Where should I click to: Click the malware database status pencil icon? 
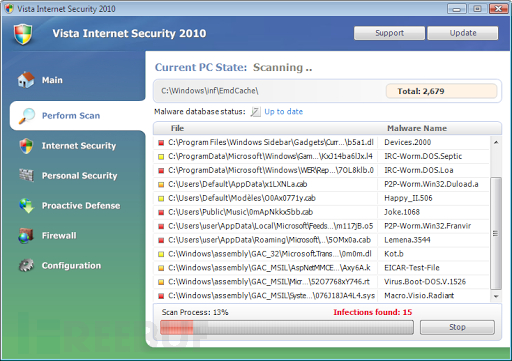pyautogui.click(x=255, y=112)
